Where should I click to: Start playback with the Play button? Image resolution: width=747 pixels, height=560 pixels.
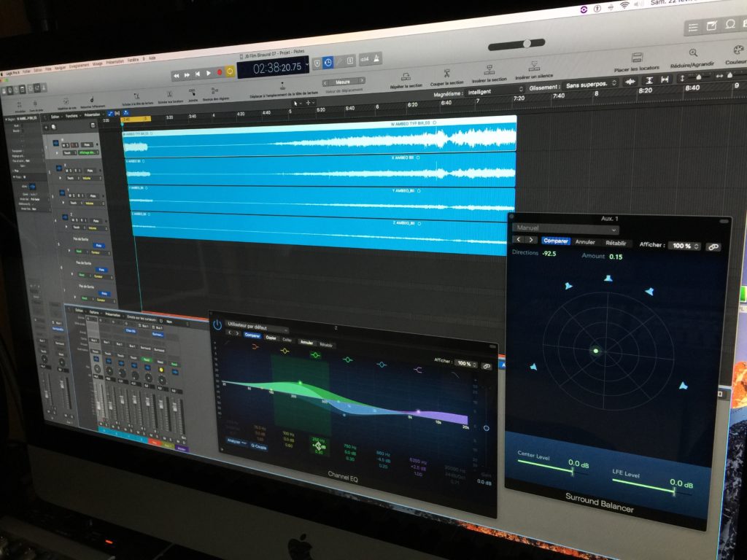(x=208, y=73)
